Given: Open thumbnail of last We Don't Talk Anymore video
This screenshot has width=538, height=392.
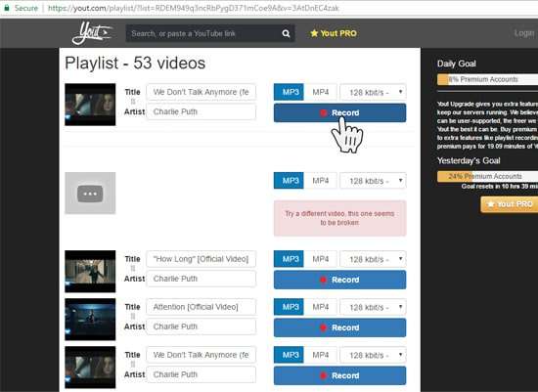Looking at the screenshot, I should [90, 368].
